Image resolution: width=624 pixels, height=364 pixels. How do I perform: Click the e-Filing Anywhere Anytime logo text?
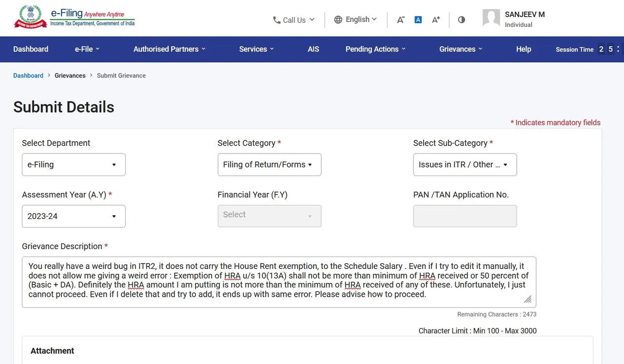(x=93, y=16)
